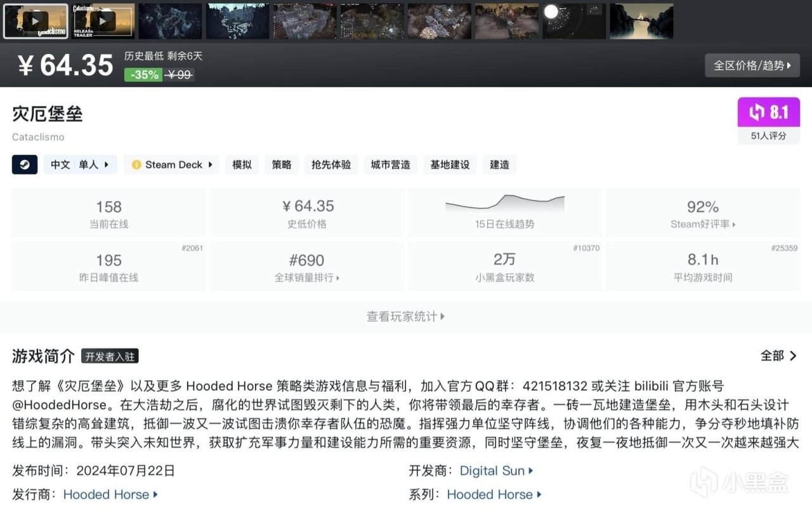This screenshot has width=812, height=511.
Task: Click the original ¥99 strikethrough price
Action: coord(179,75)
